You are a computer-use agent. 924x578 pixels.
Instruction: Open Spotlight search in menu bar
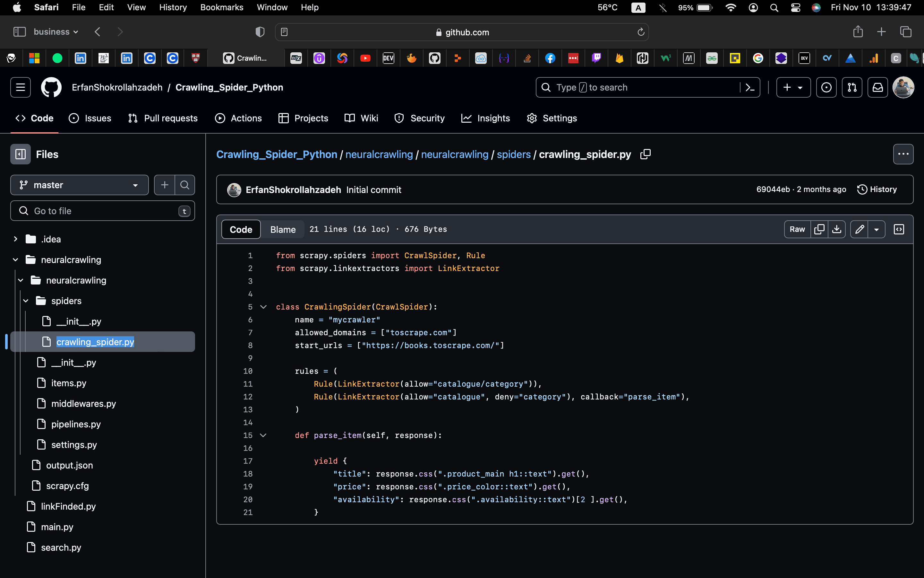(774, 8)
